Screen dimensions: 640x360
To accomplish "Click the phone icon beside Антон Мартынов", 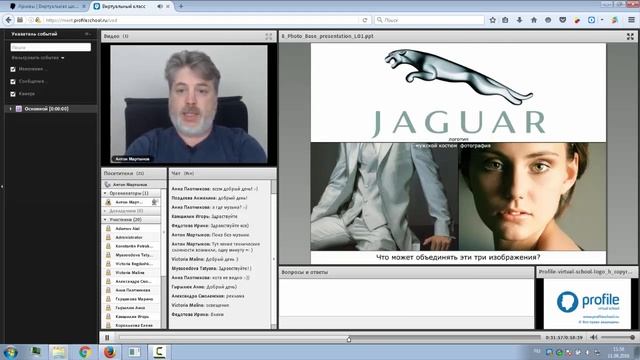I will [108, 184].
